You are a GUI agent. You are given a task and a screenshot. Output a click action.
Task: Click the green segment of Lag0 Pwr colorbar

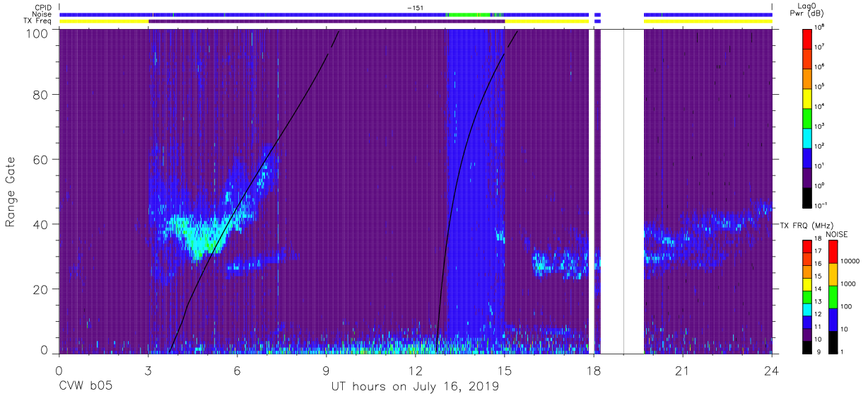coord(808,117)
